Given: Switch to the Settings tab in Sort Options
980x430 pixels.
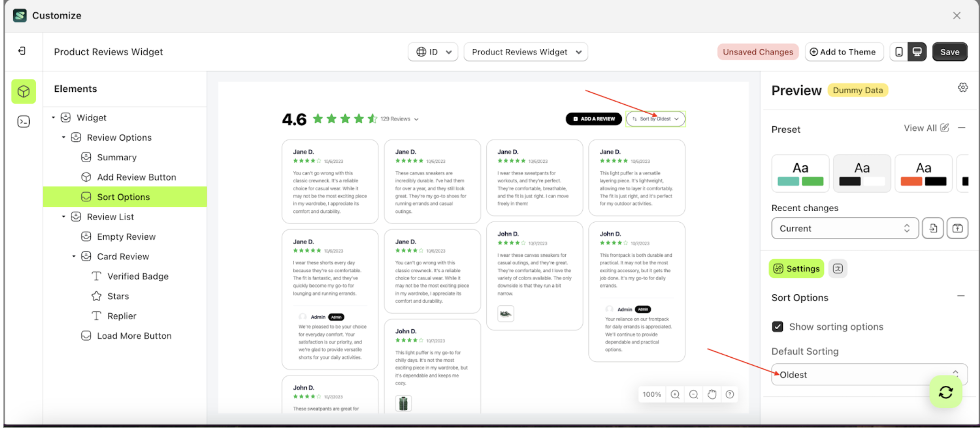Looking at the screenshot, I should click(796, 268).
